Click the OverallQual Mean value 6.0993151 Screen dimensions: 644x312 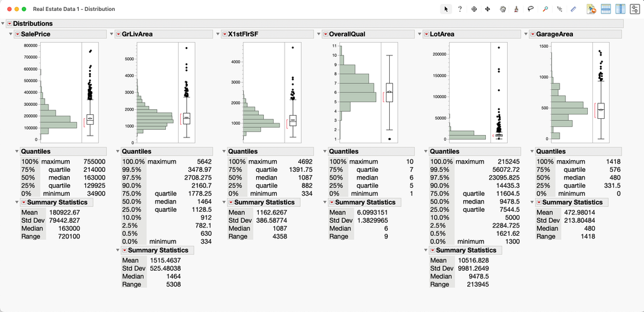tap(372, 213)
